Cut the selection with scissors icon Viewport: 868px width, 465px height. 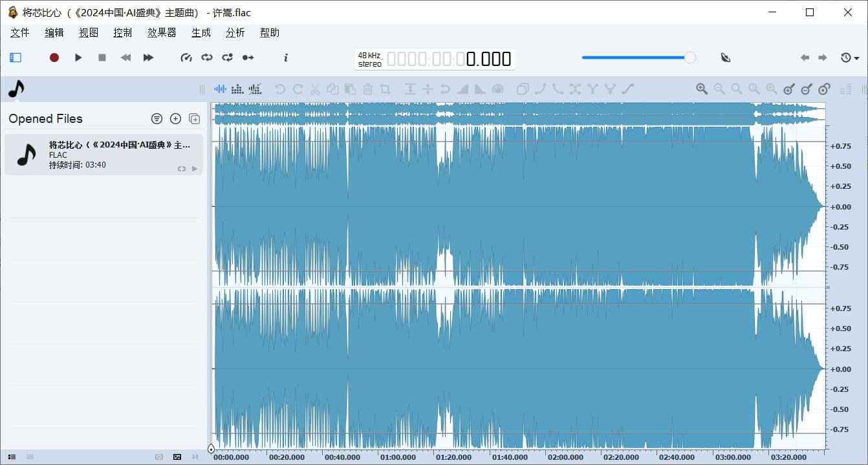point(315,89)
